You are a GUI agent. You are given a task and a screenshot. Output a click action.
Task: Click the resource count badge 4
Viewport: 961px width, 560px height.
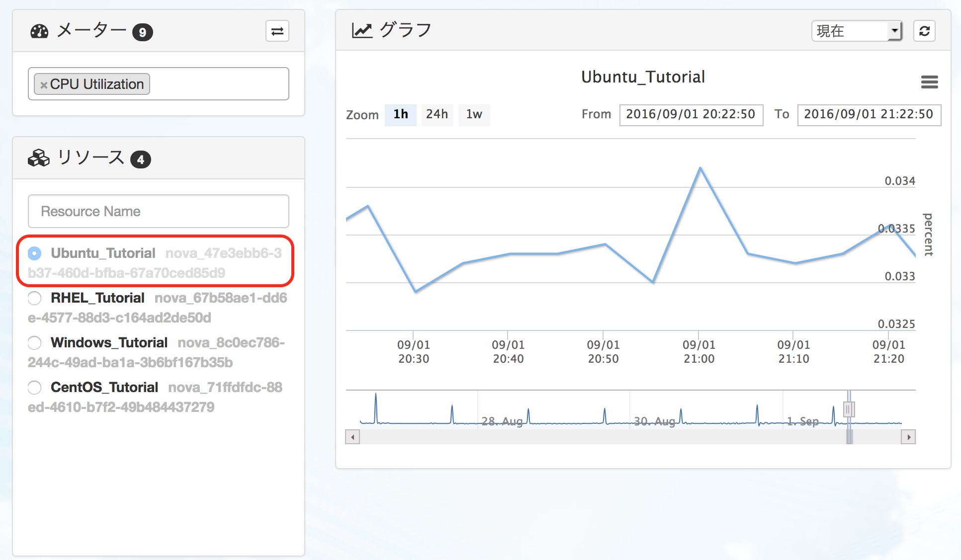(141, 160)
